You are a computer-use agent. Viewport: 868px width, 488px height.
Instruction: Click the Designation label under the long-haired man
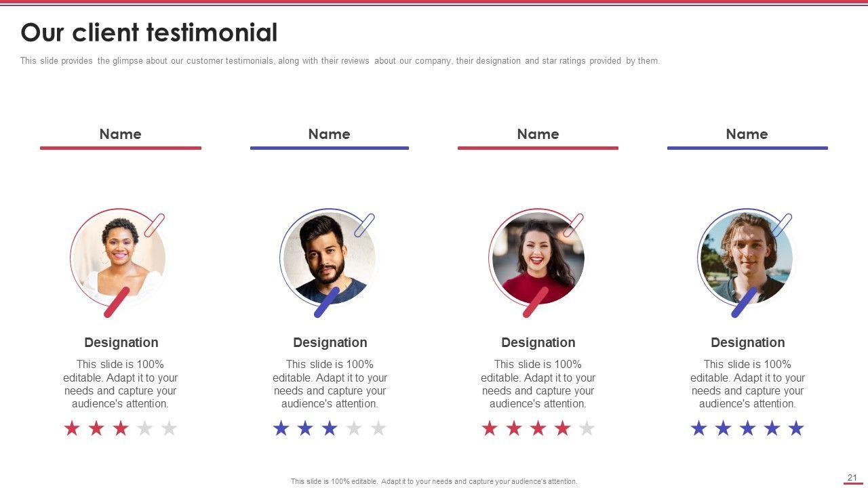pos(748,342)
